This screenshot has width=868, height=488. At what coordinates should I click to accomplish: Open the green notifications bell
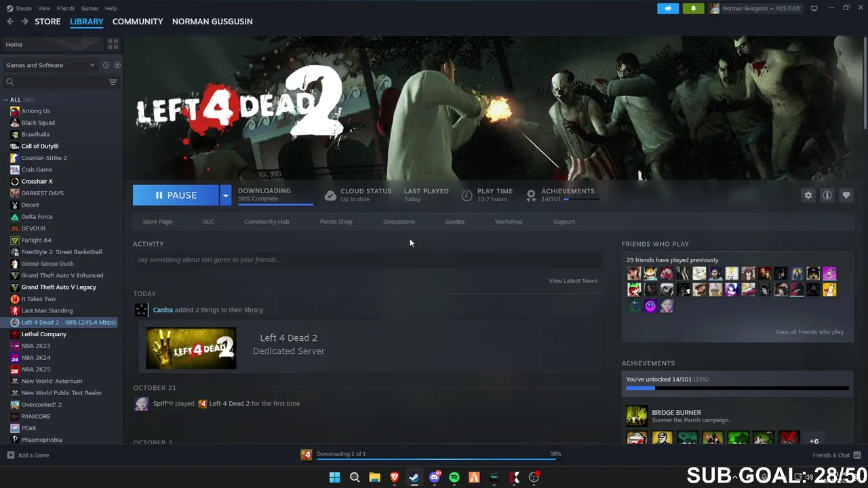pyautogui.click(x=693, y=8)
